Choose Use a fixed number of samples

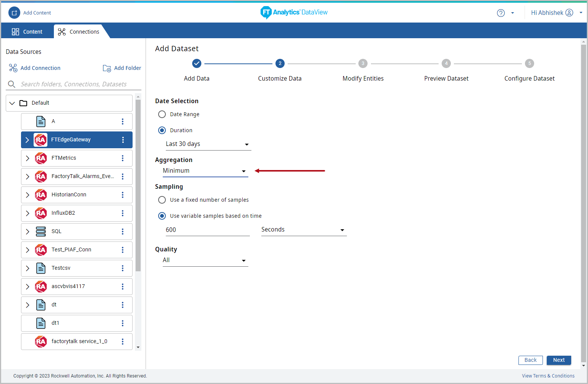pos(162,200)
